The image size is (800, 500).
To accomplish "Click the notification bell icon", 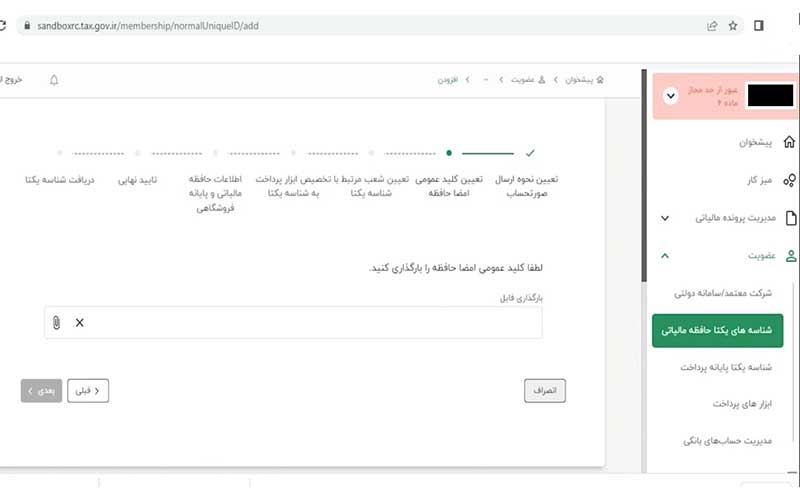I will pyautogui.click(x=54, y=80).
